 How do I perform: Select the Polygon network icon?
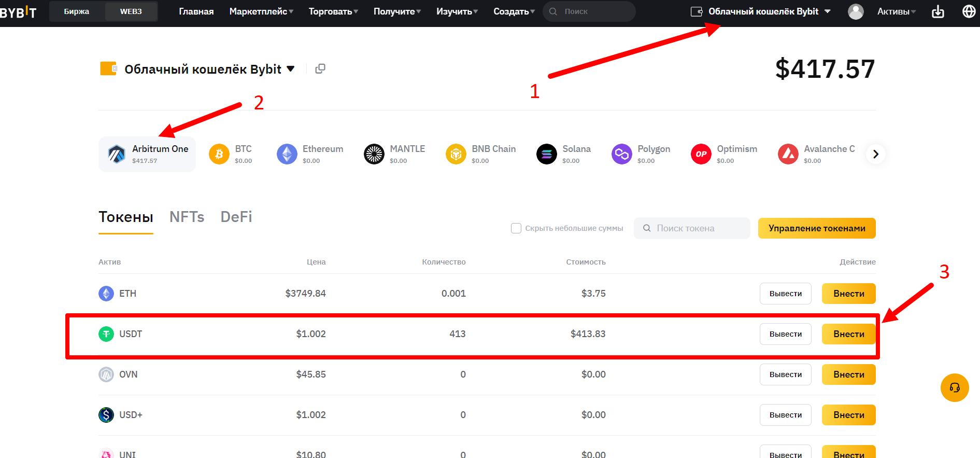(x=621, y=154)
